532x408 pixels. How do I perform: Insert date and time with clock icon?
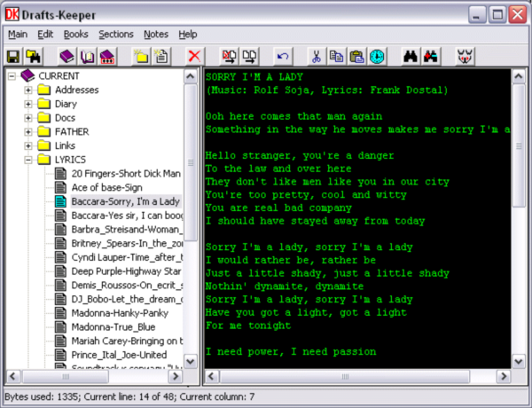[377, 56]
